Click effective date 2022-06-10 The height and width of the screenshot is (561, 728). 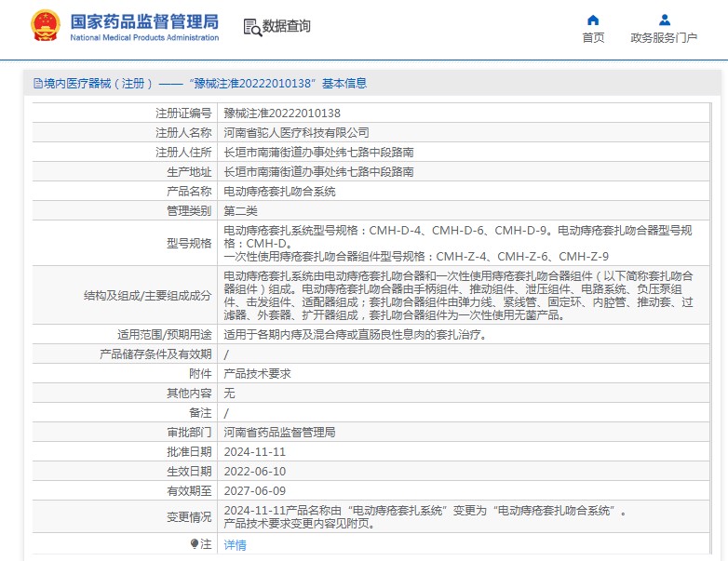click(x=254, y=472)
